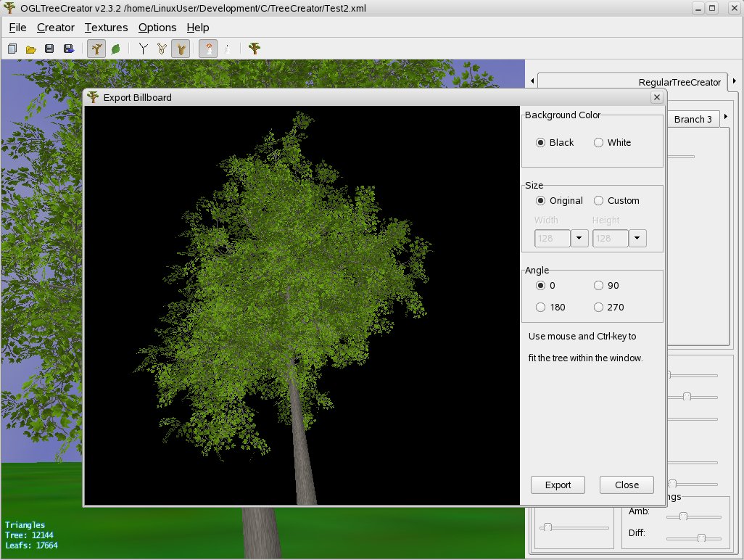744x560 pixels.
Task: Select the White background color option
Action: [599, 143]
